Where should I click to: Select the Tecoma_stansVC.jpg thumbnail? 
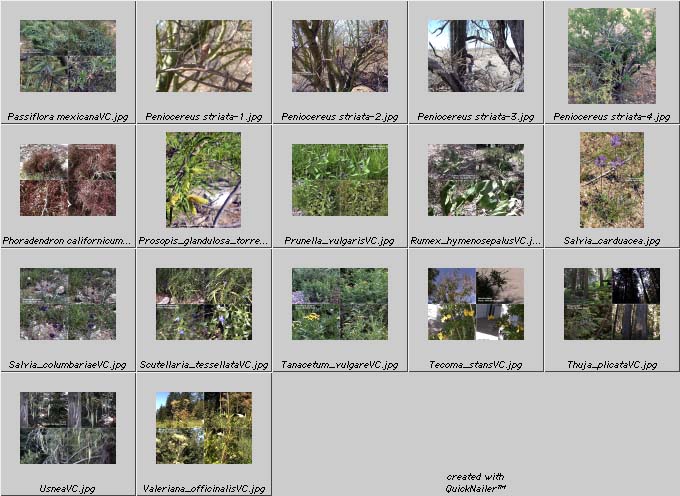click(x=476, y=304)
